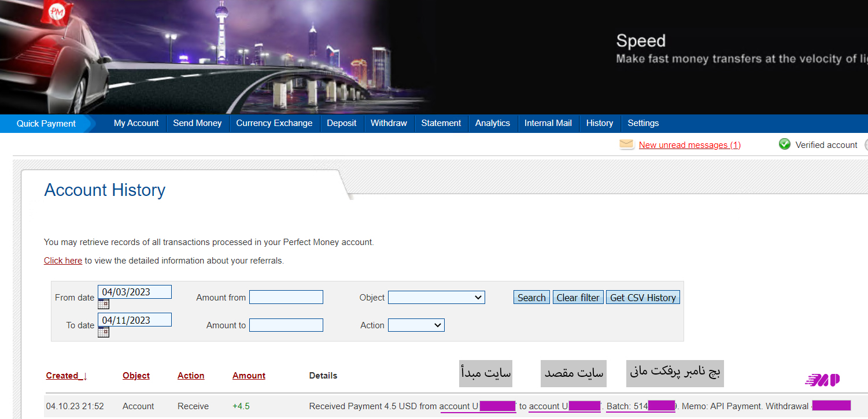The width and height of the screenshot is (868, 419).
Task: Click the envelope unread messages icon
Action: [x=627, y=144]
